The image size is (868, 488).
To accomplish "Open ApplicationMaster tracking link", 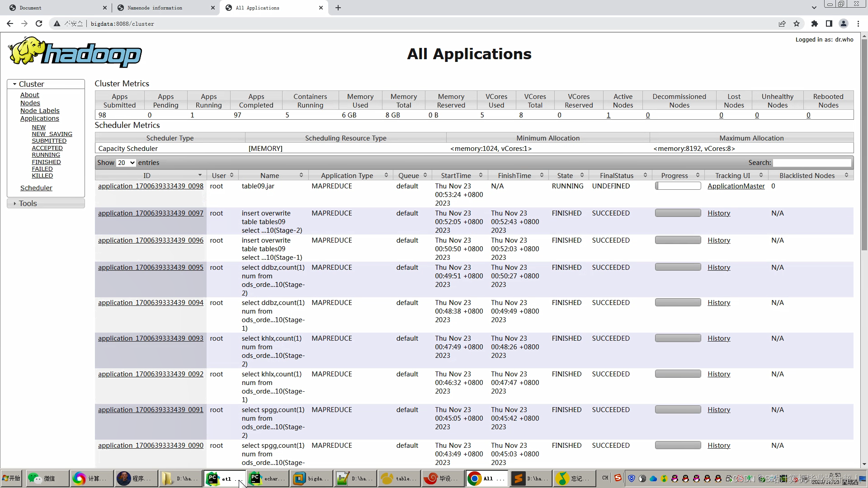I will (736, 186).
